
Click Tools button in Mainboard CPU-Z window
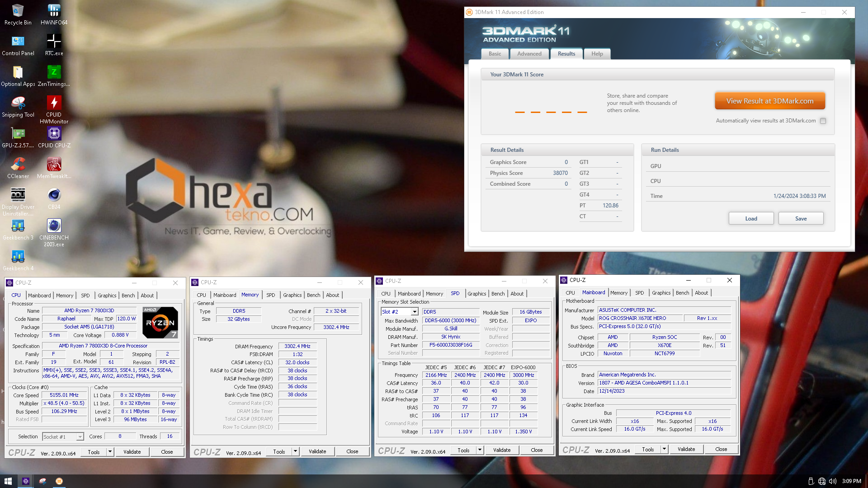[x=648, y=449]
